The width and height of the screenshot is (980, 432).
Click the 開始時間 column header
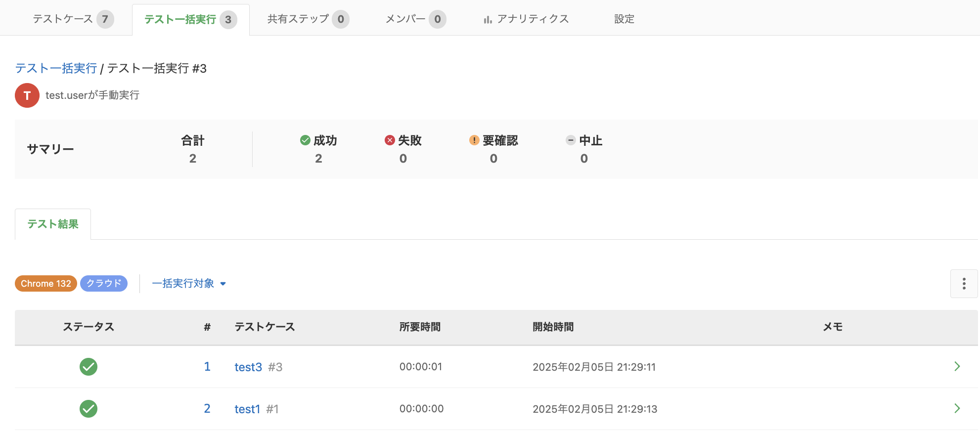point(553,327)
